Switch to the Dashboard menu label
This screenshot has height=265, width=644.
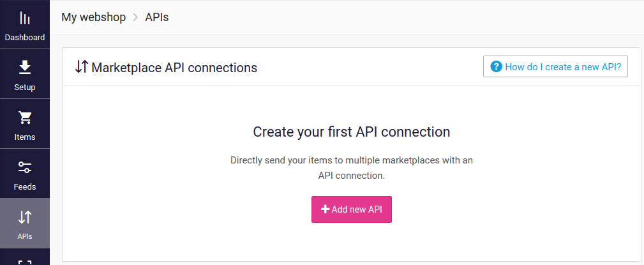(25, 38)
